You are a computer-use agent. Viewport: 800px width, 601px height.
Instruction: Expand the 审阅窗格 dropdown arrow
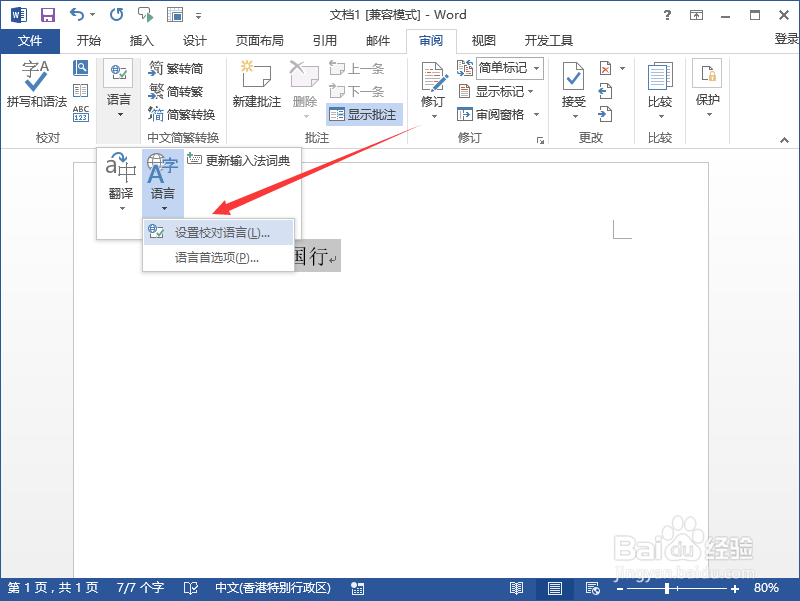(x=534, y=114)
